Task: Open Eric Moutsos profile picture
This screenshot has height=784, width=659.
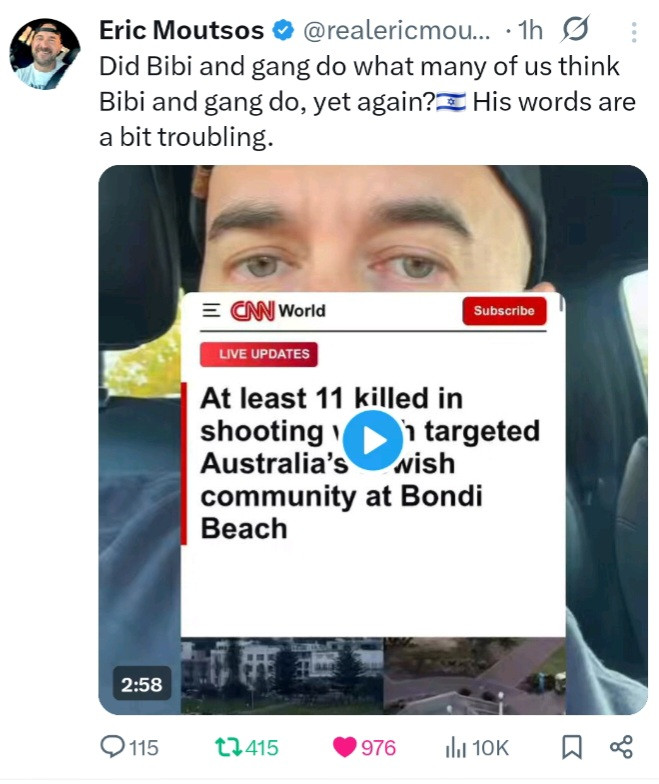Action: (x=44, y=54)
